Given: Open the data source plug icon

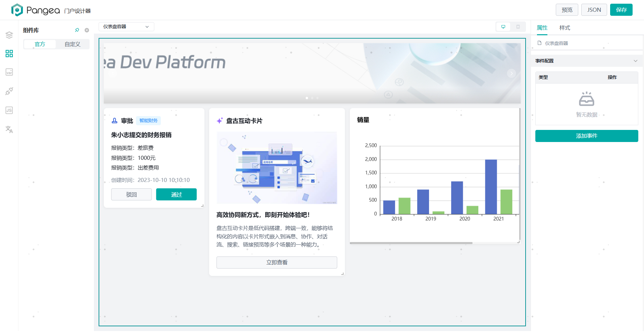Looking at the screenshot, I should 9,91.
